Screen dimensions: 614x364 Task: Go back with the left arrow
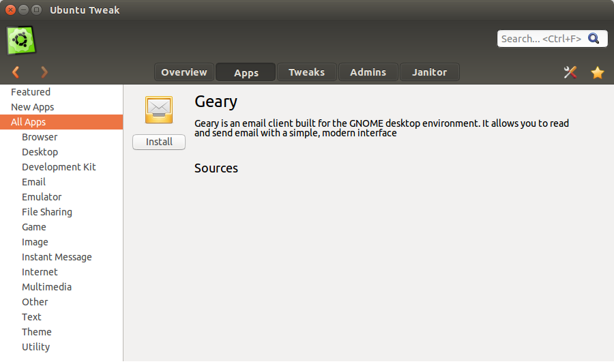(16, 72)
